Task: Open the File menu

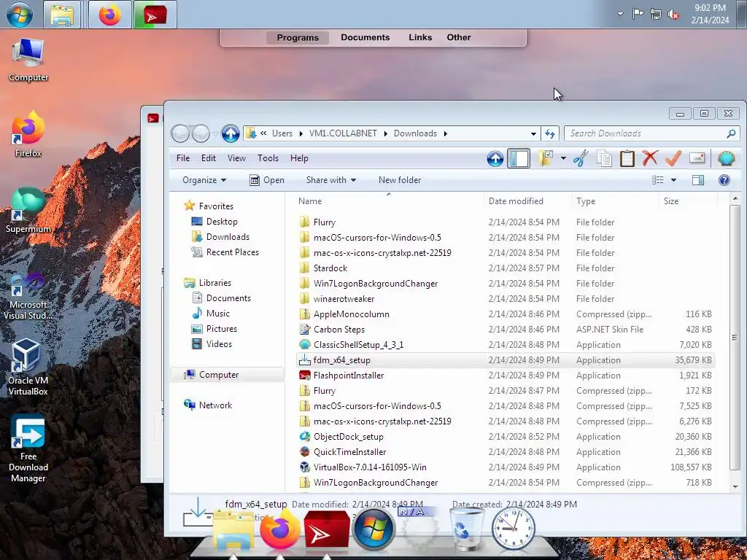Action: (183, 158)
